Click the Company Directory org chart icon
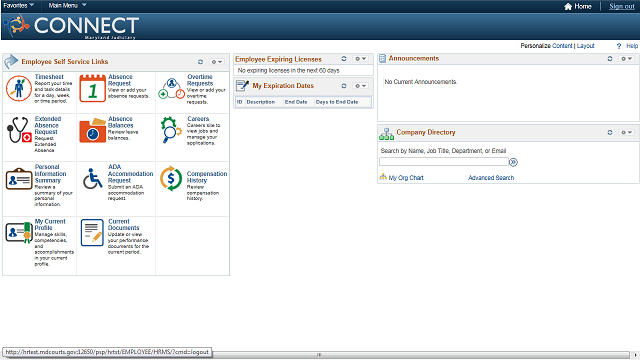 pyautogui.click(x=386, y=133)
